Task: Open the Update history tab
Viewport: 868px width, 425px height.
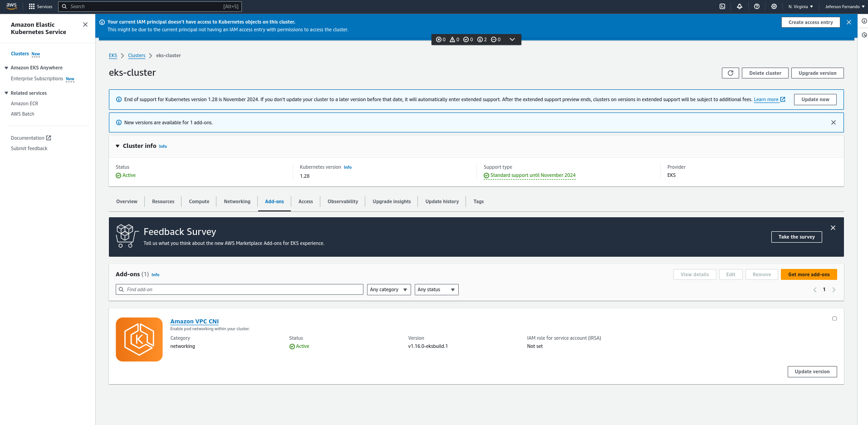Action: [442, 201]
